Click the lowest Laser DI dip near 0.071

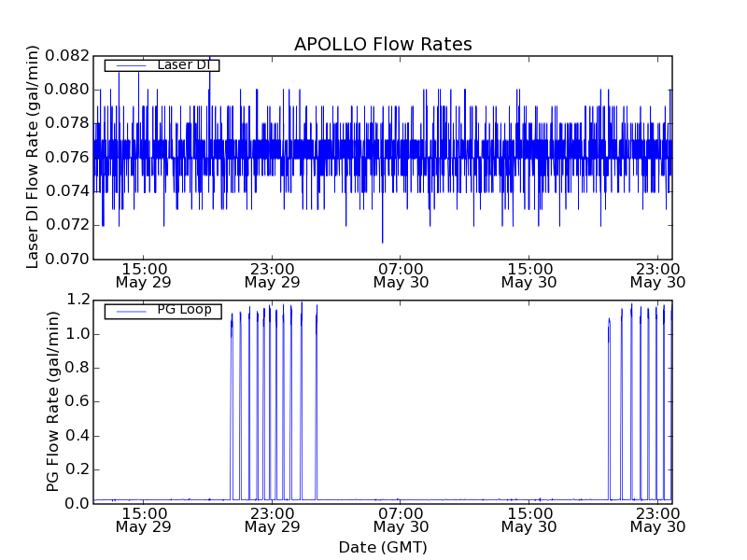tap(382, 241)
